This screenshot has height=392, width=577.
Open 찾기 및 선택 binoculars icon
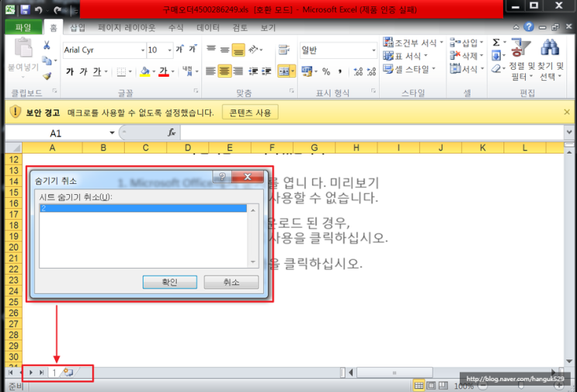coord(551,59)
